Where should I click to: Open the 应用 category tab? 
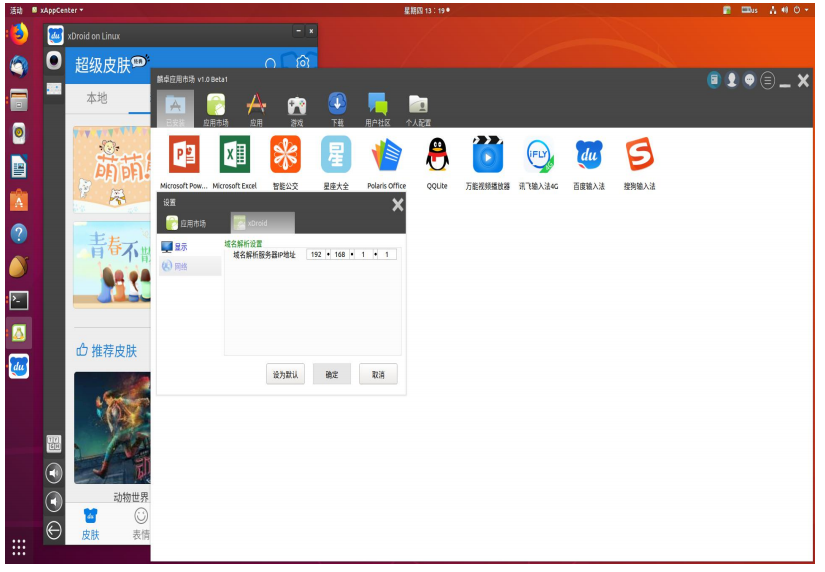click(x=256, y=109)
